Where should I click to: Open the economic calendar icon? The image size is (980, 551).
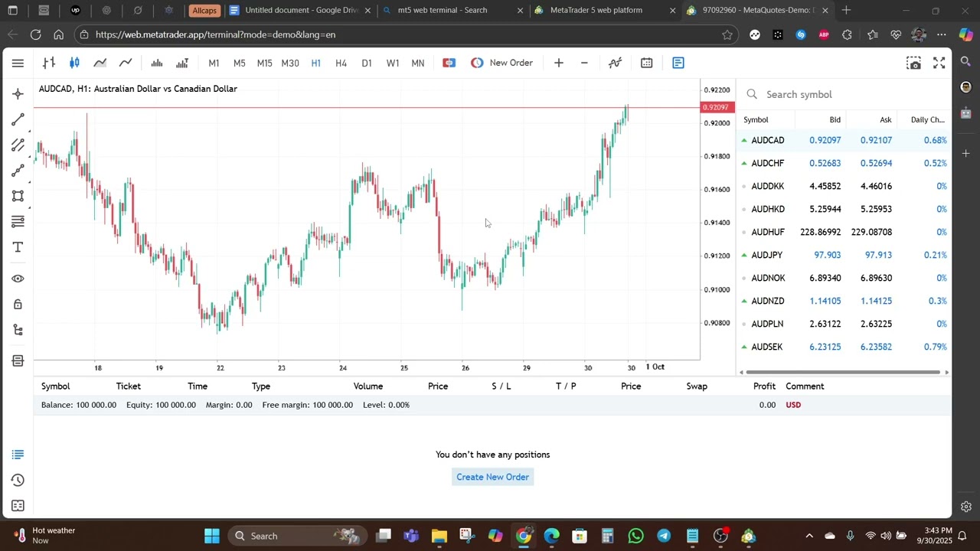[x=647, y=63]
